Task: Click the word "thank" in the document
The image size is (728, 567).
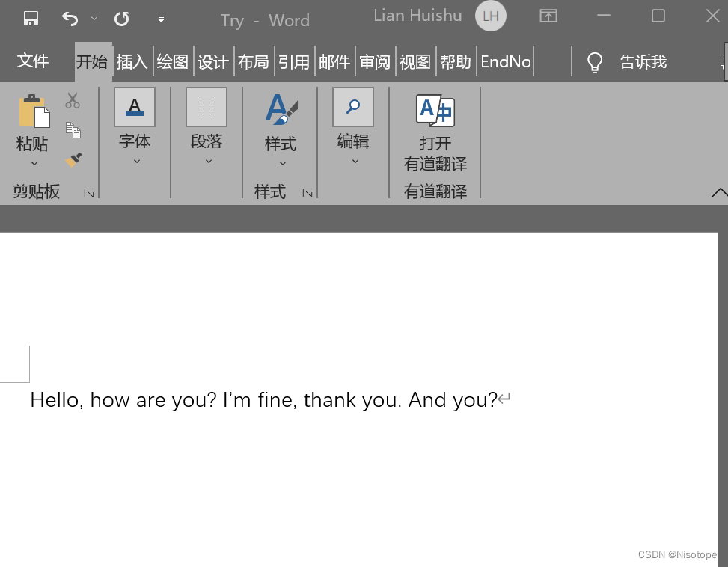Action: tap(330, 400)
